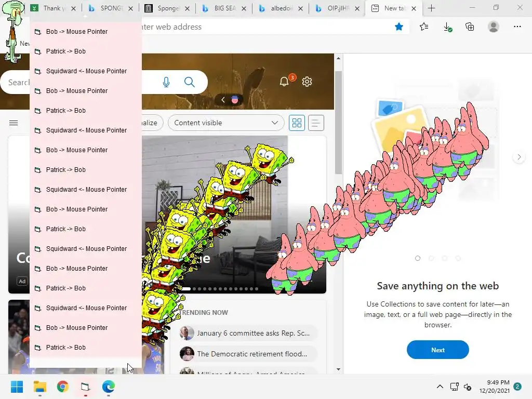
Task: Click the Ad label on news card
Action: point(22,281)
